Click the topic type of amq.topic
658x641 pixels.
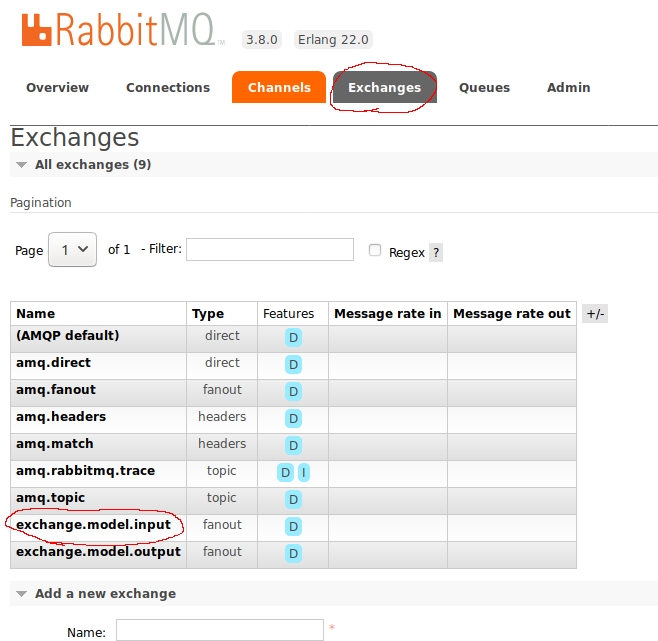coord(222,498)
